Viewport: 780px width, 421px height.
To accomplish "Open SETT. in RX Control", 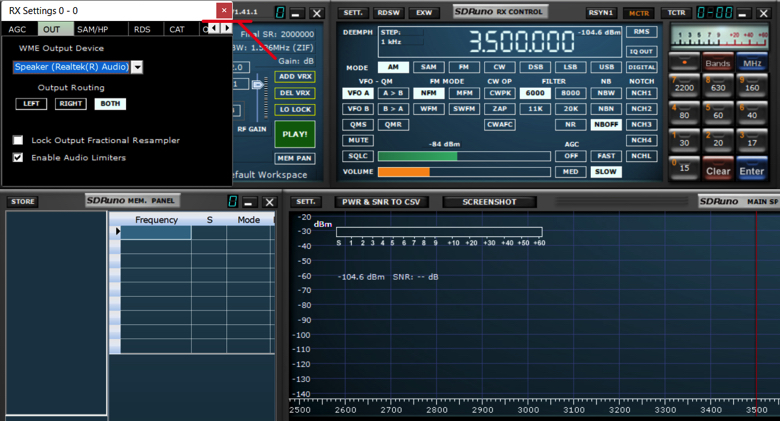I will click(353, 13).
